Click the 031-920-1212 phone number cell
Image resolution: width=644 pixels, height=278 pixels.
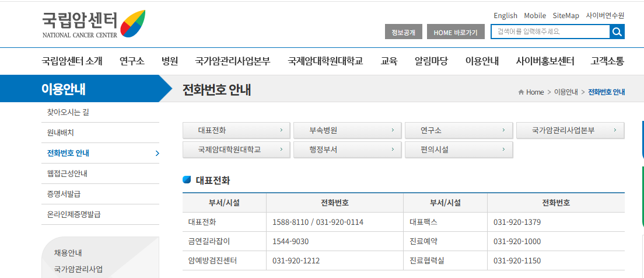335,260
